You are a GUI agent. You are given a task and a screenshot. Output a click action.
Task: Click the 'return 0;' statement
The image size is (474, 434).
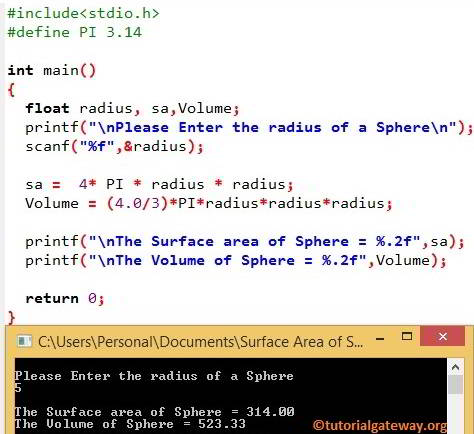(x=65, y=299)
